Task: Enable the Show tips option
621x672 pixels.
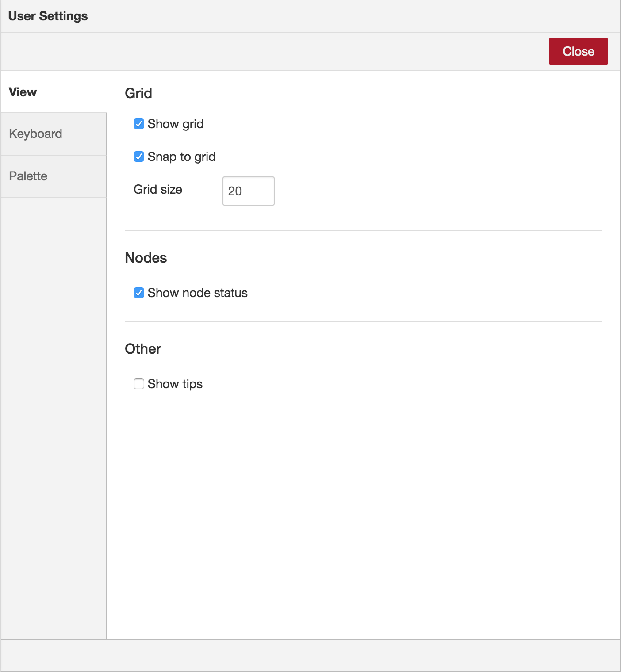Action: click(138, 384)
